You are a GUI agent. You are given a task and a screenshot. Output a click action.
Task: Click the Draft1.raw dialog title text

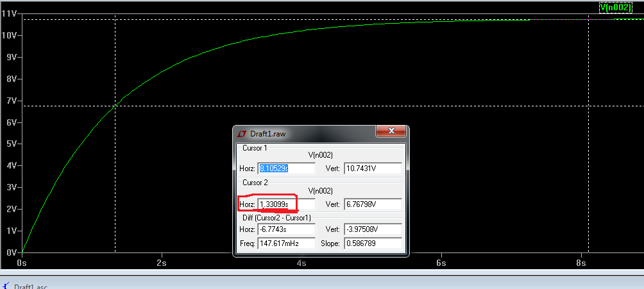pos(268,134)
